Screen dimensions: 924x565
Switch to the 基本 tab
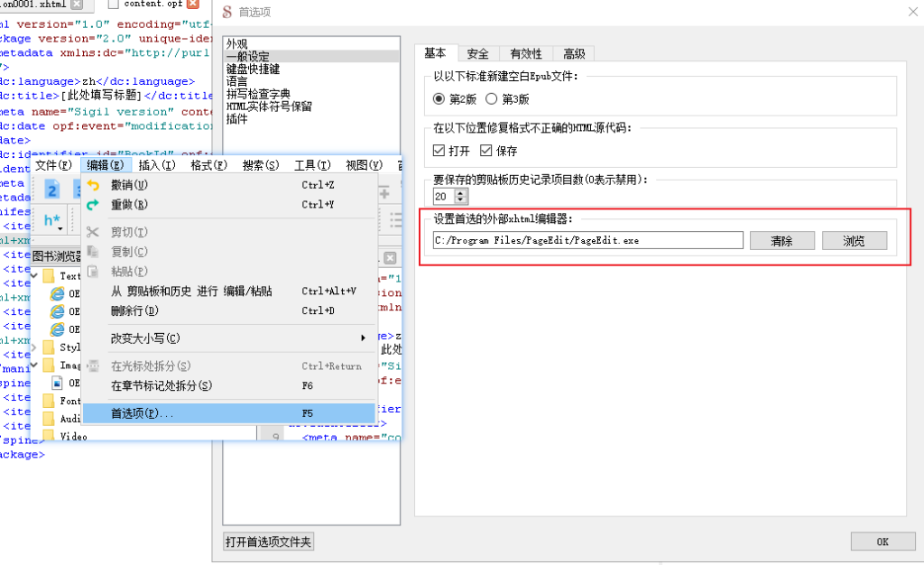(436, 53)
